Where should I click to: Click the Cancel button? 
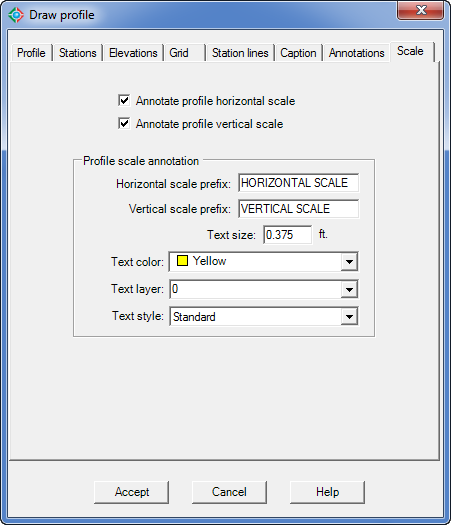pos(229,492)
